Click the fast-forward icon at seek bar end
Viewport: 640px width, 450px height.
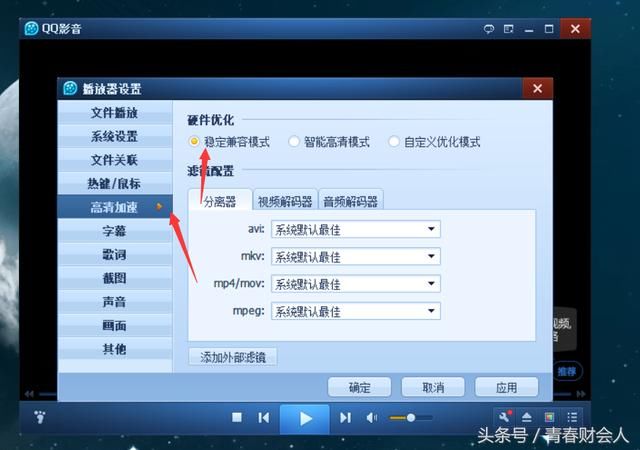point(581,394)
